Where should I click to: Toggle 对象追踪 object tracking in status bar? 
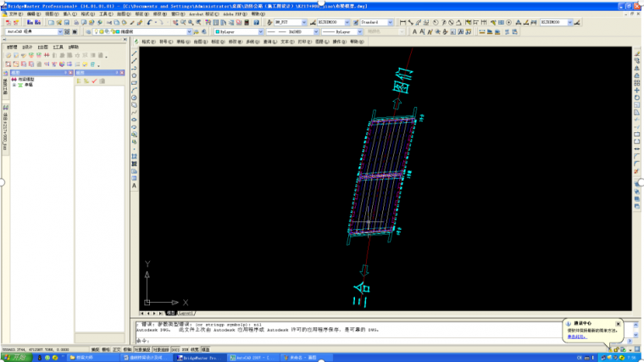(x=161, y=349)
